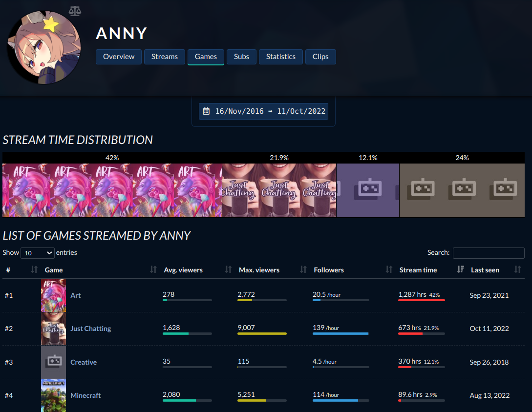Click the '370 hrs' stream time value

click(x=409, y=361)
